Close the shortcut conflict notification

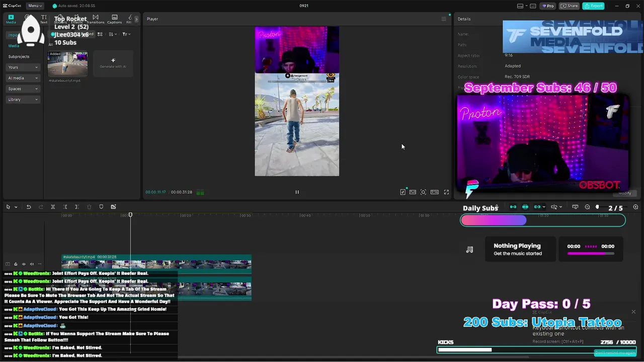pos(633,312)
